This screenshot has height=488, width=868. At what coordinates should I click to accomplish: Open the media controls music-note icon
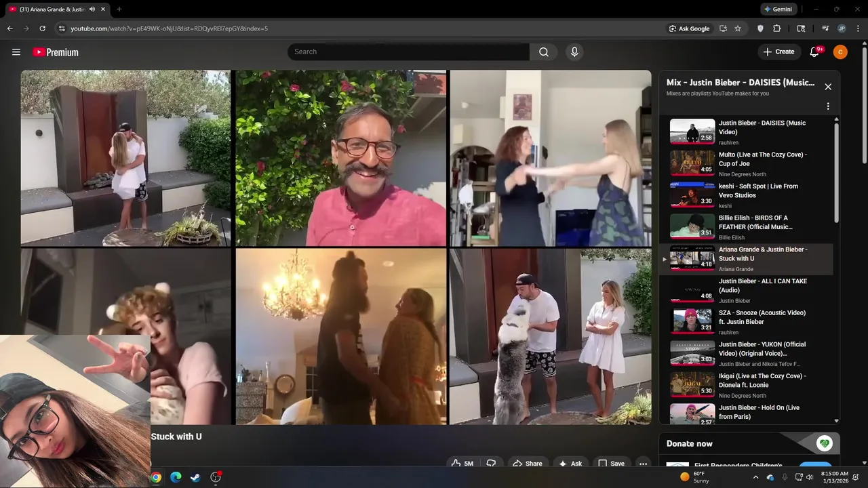(x=825, y=28)
